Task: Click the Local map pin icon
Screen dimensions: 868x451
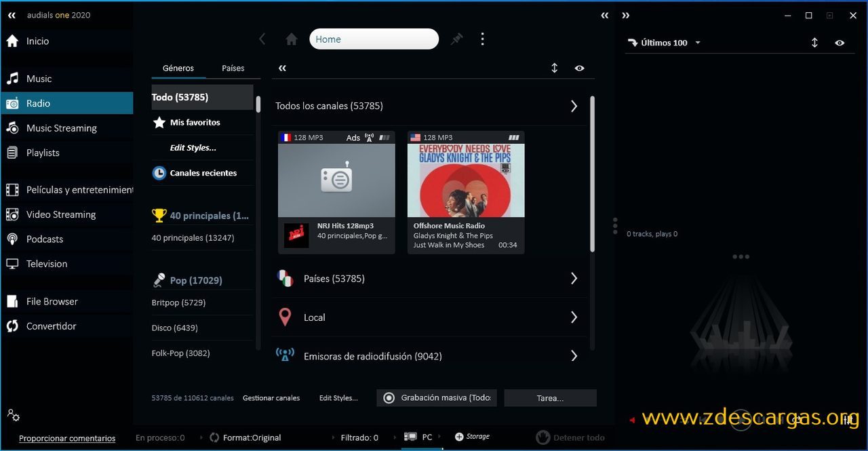Action: 285,317
